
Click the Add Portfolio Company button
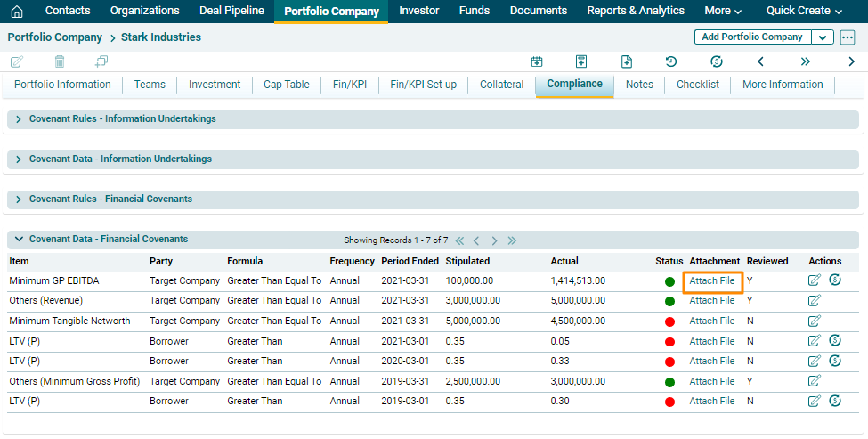pyautogui.click(x=751, y=37)
